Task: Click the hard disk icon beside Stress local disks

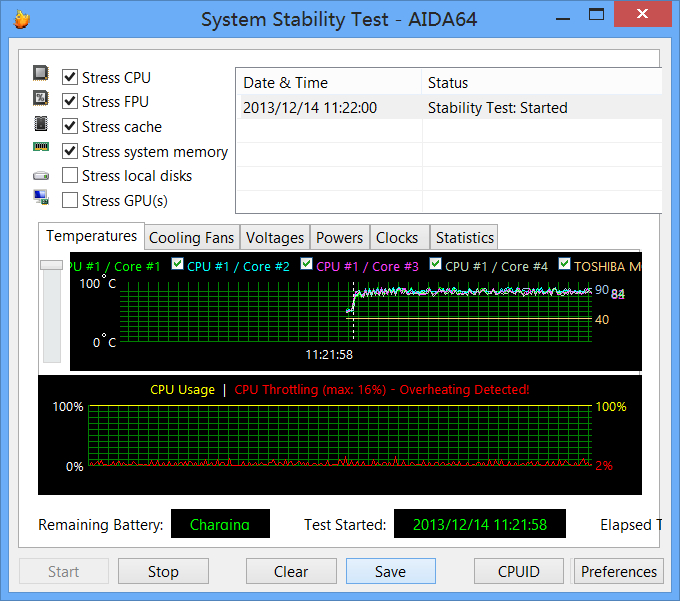Action: [41, 176]
